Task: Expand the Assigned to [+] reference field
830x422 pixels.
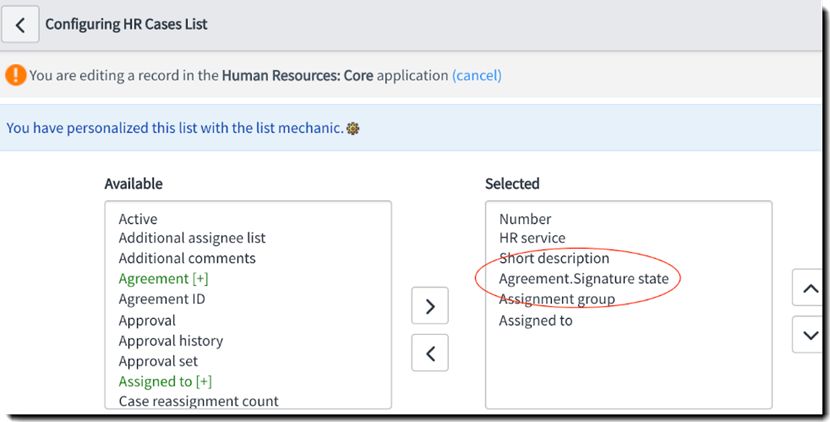Action: tap(165, 381)
